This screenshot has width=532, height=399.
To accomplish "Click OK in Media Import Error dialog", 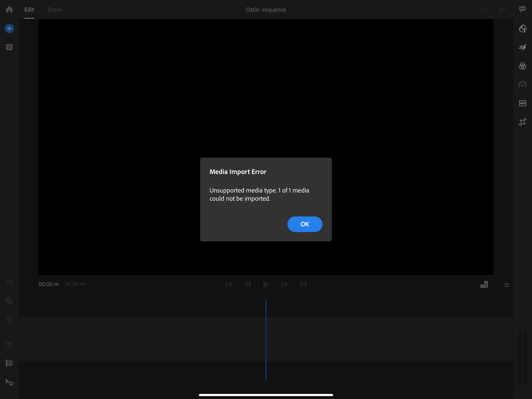I will coord(305,224).
